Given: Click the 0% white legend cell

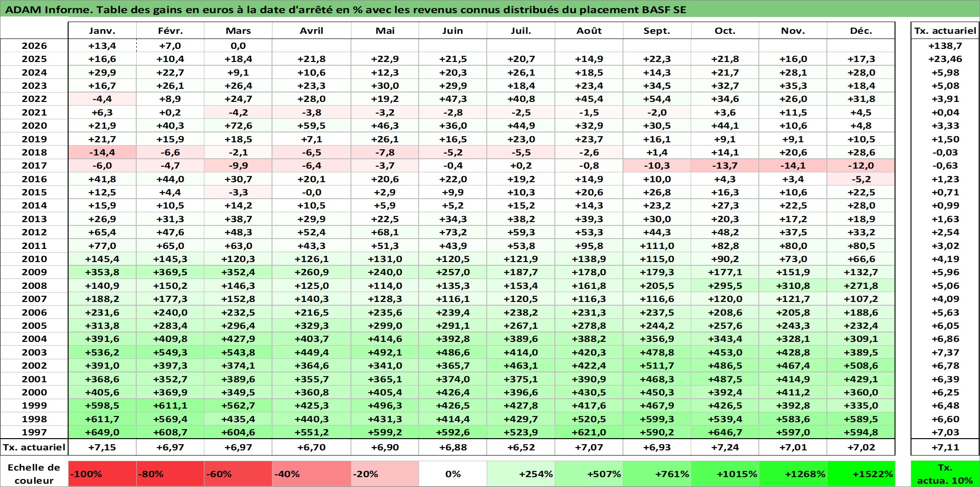Looking at the screenshot, I should [453, 474].
